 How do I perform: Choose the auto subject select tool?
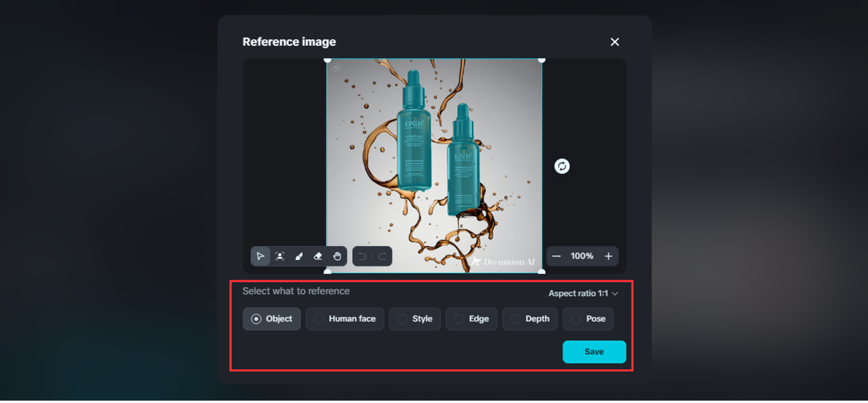[279, 256]
